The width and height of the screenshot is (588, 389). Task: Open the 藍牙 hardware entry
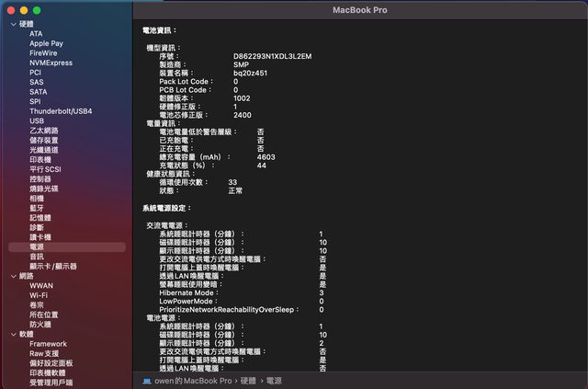click(x=37, y=208)
